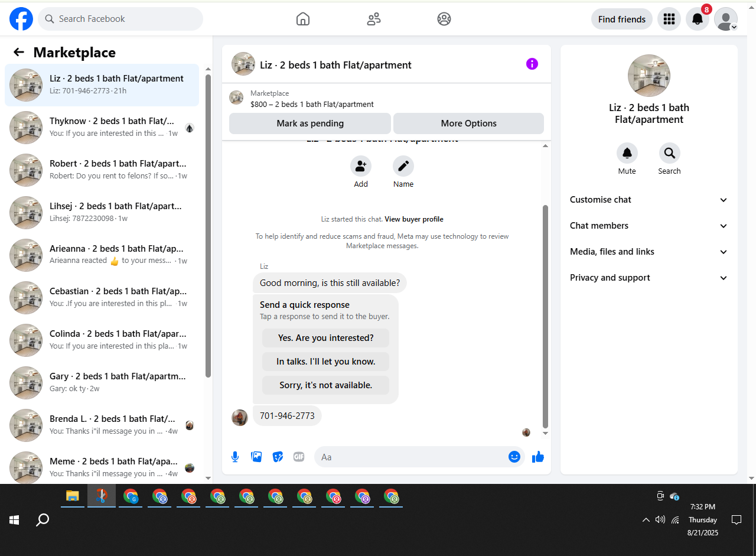
Task: Open the Groups icon in top bar
Action: [x=444, y=19]
